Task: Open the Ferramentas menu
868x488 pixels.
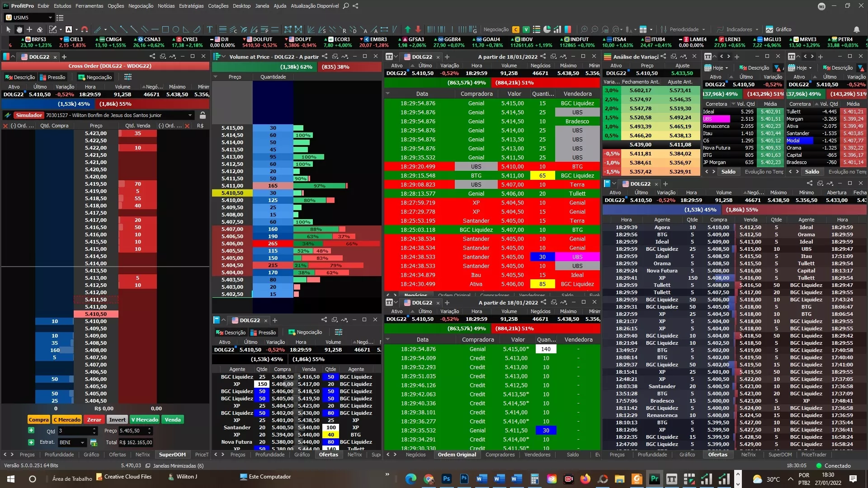Action: coord(89,6)
